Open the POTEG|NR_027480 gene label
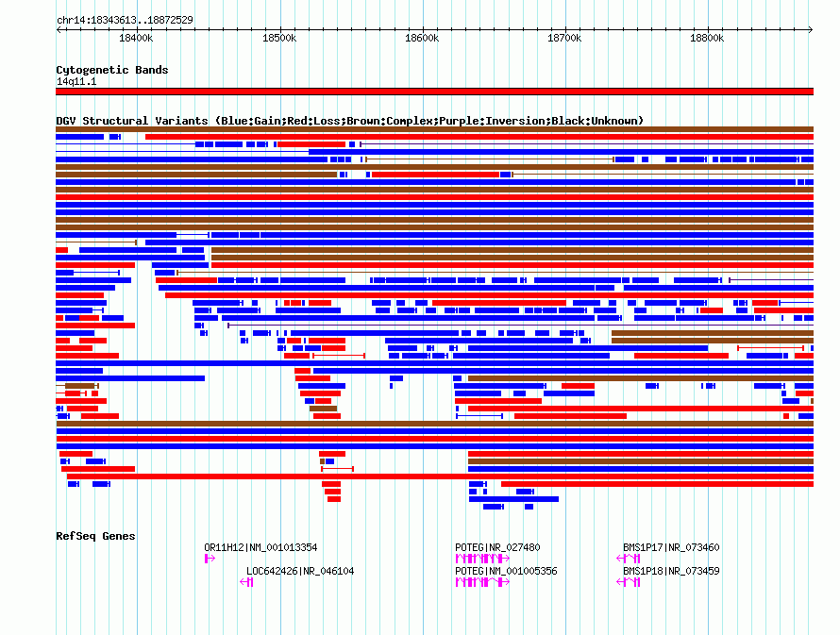840x635 pixels. pos(497,547)
